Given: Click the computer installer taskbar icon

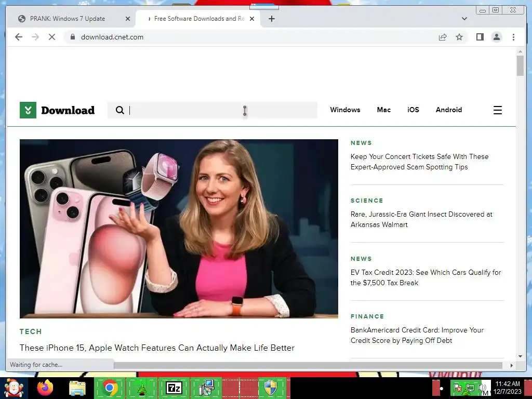Looking at the screenshot, I should 206,388.
